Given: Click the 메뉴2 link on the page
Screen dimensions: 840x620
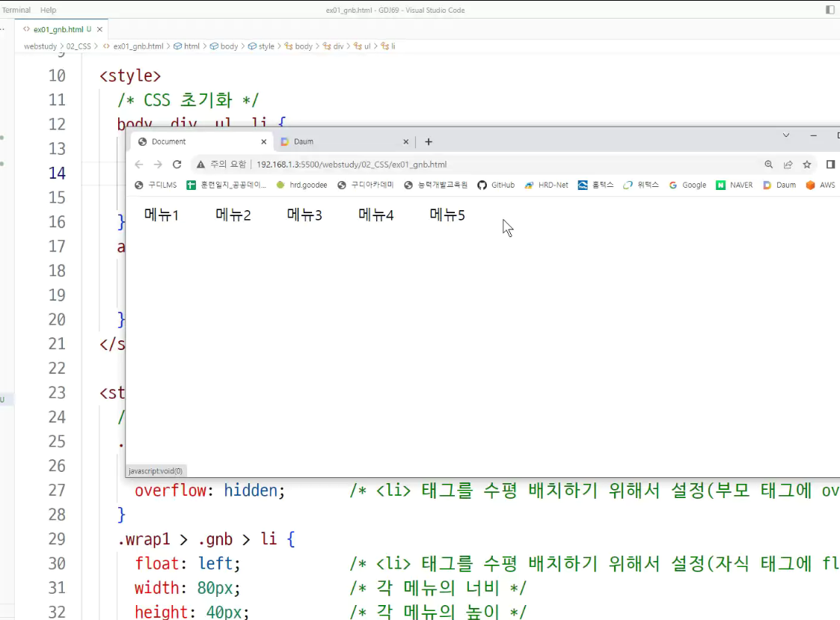Looking at the screenshot, I should 233,215.
